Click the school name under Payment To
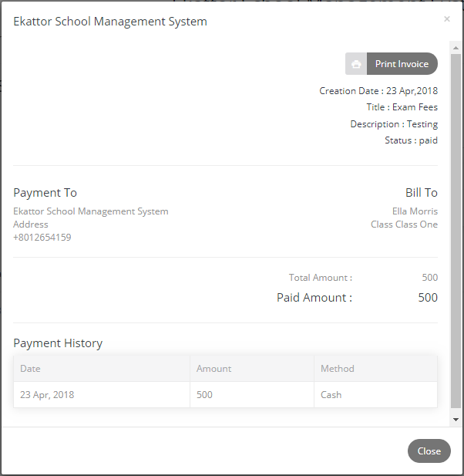The height and width of the screenshot is (476, 464). (x=91, y=211)
